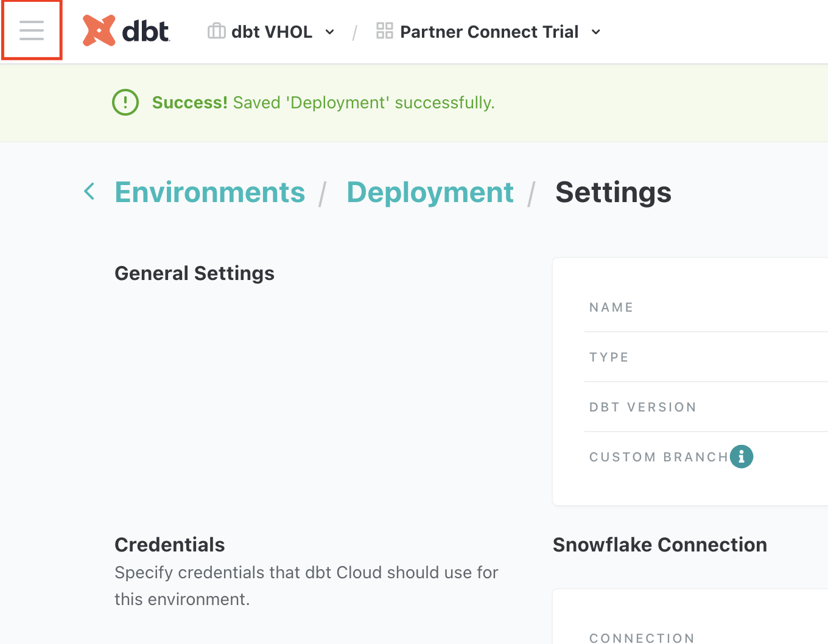Click the CUSTOM BRANCH label

click(658, 457)
